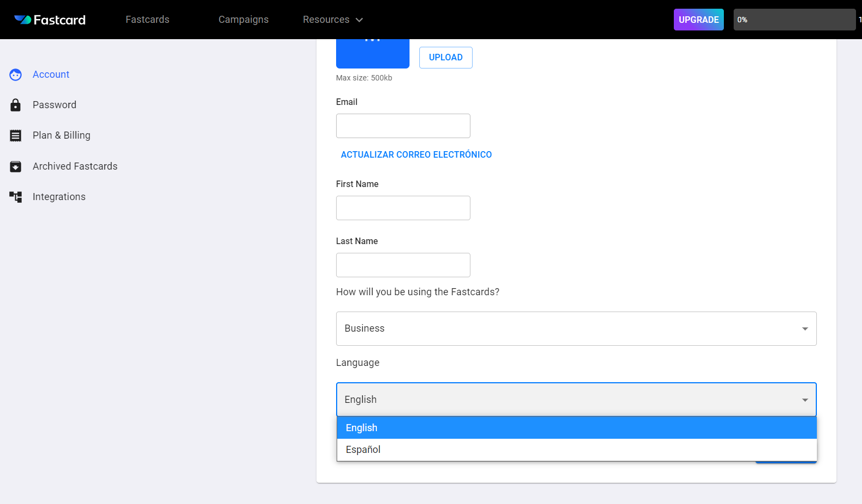Click the 0% usage progress bar
862x504 pixels.
pyautogui.click(x=794, y=20)
